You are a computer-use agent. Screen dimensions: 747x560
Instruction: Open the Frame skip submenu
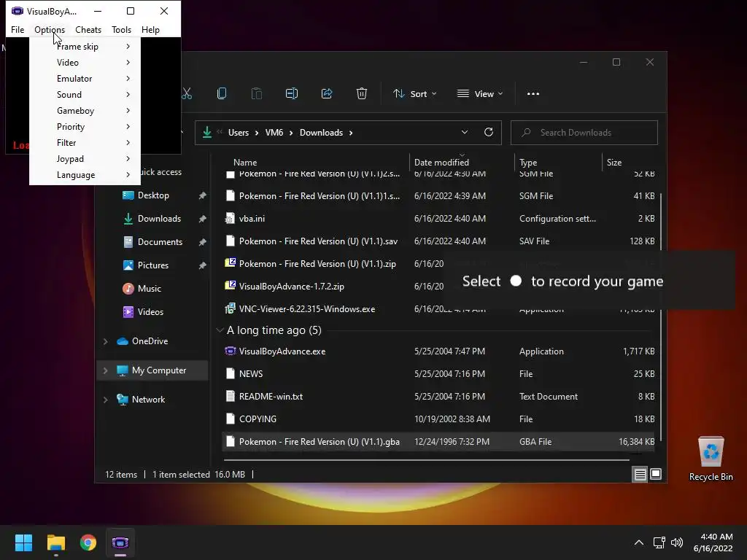[85, 46]
